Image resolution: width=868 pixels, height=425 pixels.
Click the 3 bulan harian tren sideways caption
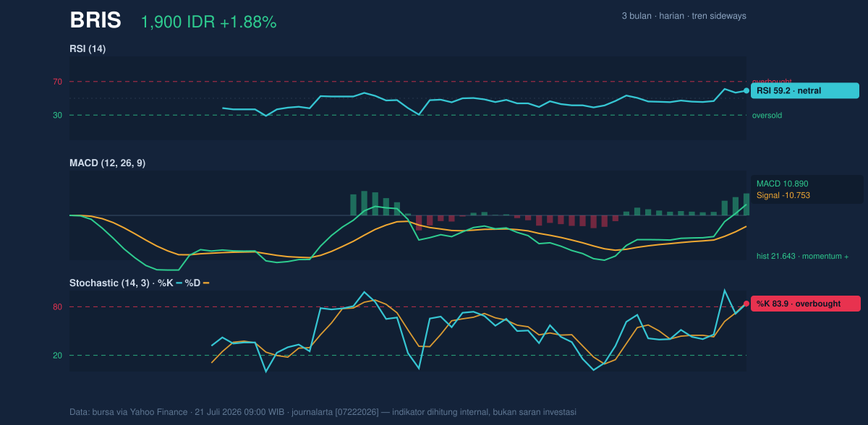click(684, 16)
